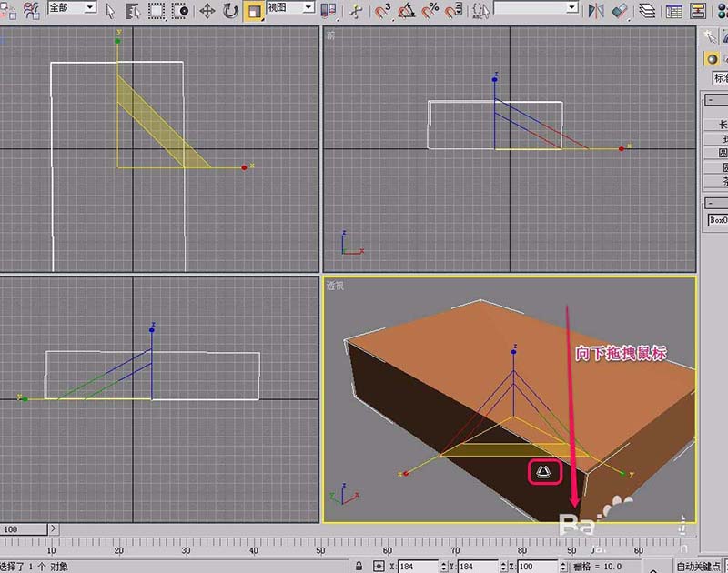Toggle Absolute/Offset transform type-in icon
728x573 pixels.
[x=379, y=566]
